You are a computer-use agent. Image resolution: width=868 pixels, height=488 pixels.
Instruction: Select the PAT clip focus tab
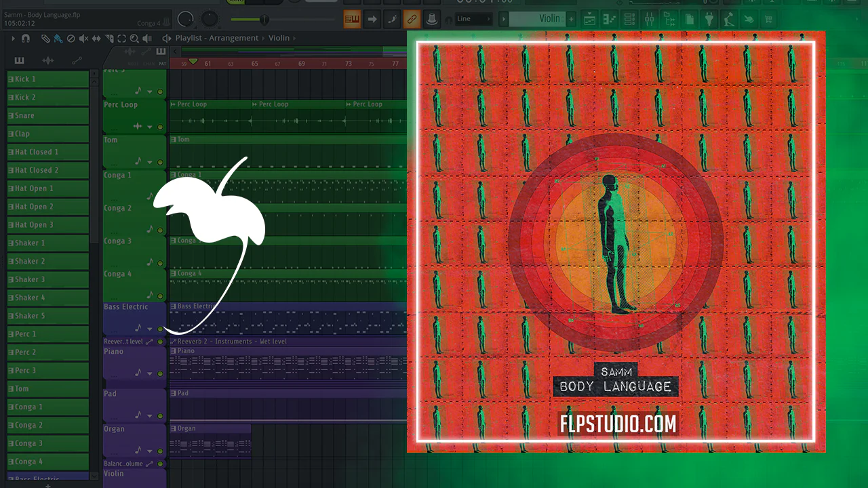point(161,64)
